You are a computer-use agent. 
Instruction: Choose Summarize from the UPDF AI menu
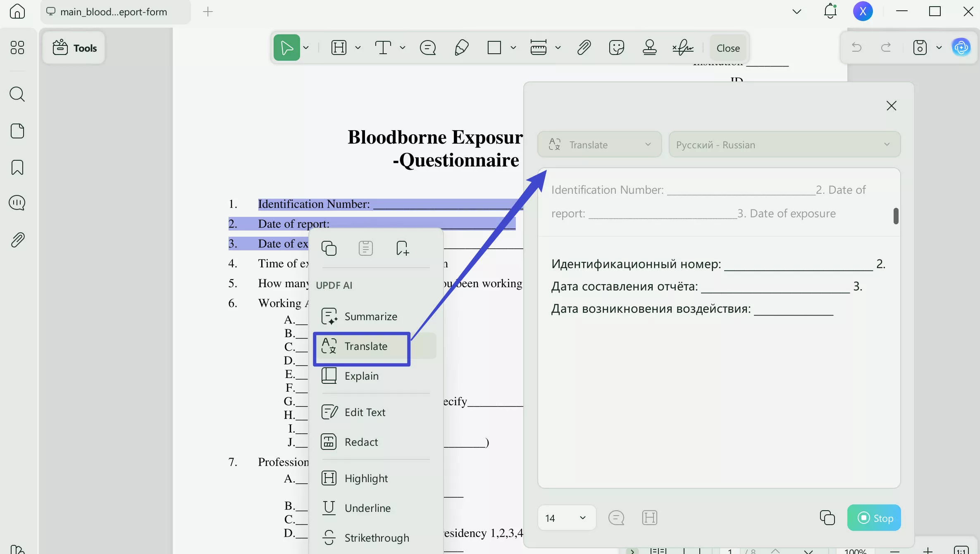[x=370, y=316]
